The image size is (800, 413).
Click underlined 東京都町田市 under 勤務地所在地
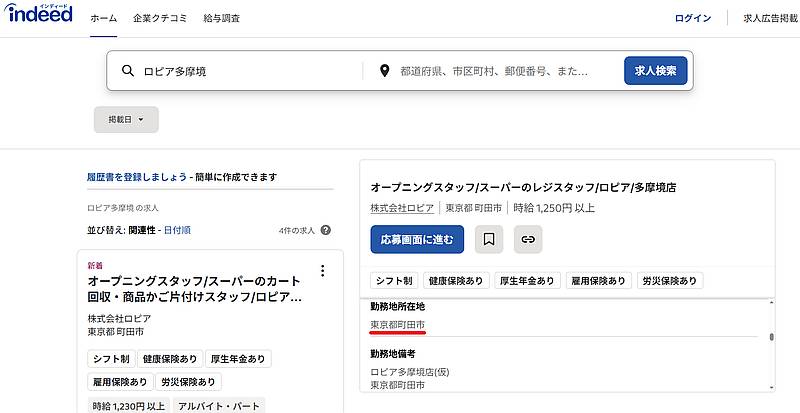pos(397,325)
